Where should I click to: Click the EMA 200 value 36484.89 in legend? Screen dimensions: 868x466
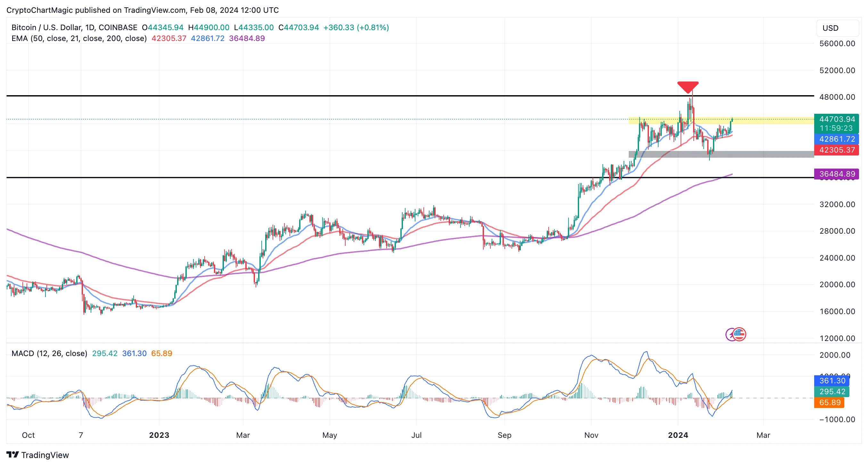[247, 38]
